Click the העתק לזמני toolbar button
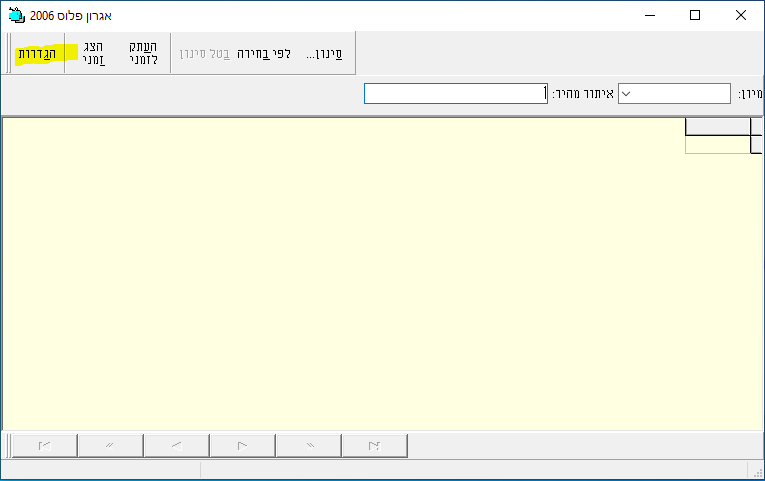The image size is (765, 481). [143, 54]
